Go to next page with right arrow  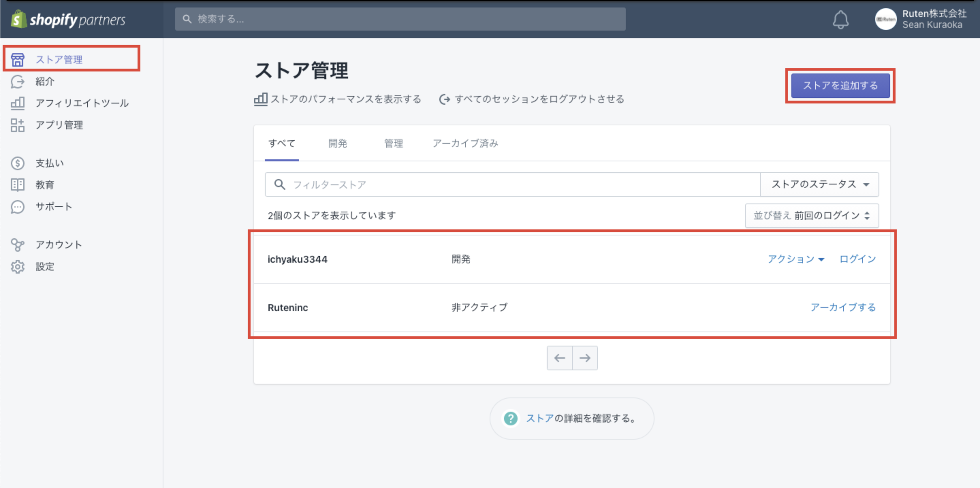(x=585, y=358)
